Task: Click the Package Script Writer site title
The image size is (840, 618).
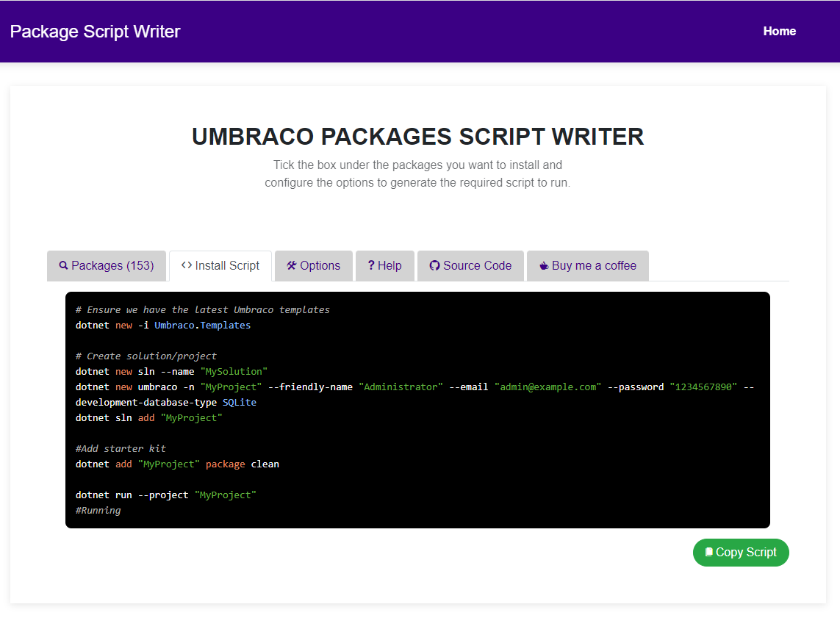Action: tap(95, 32)
